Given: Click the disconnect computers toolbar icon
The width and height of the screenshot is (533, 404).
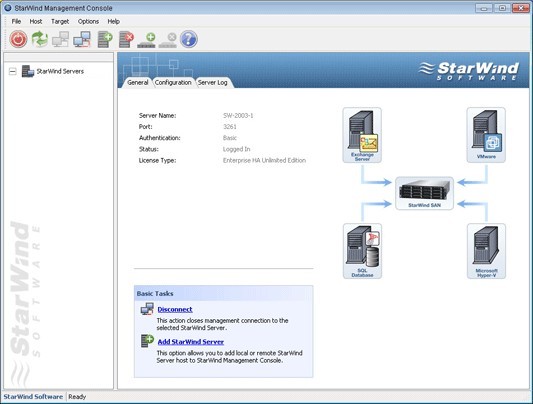Looking at the screenshot, I should point(82,39).
